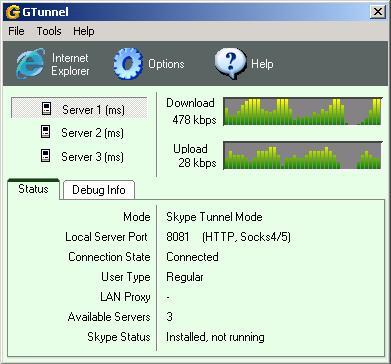Click the Download label

pos(190,103)
